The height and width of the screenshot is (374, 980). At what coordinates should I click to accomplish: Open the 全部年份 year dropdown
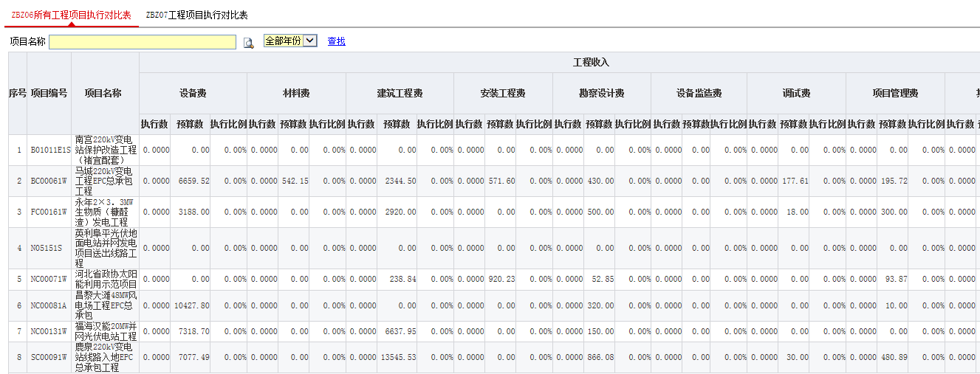pos(289,41)
